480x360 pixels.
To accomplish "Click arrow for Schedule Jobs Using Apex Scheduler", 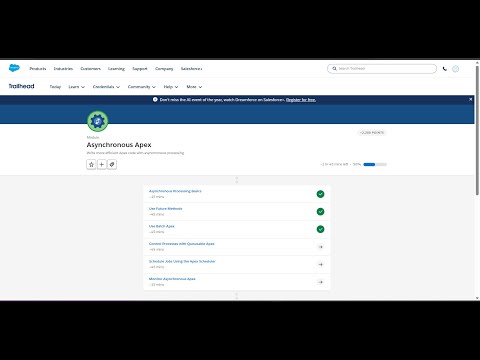I will [x=320, y=264].
